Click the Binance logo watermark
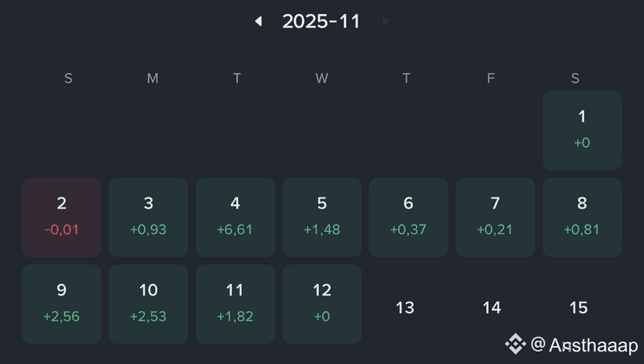The height and width of the screenshot is (364, 644). 515,344
